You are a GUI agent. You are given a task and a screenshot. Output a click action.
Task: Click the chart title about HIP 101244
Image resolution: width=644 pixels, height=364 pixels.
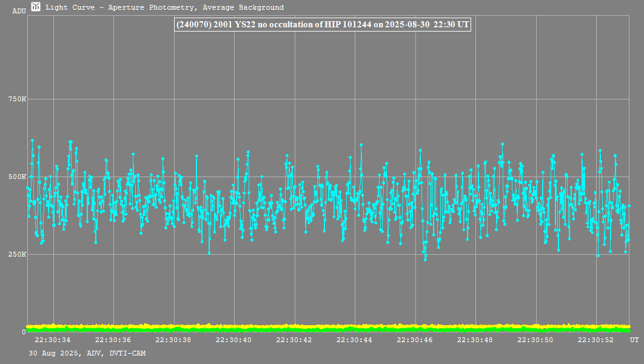[x=322, y=25]
